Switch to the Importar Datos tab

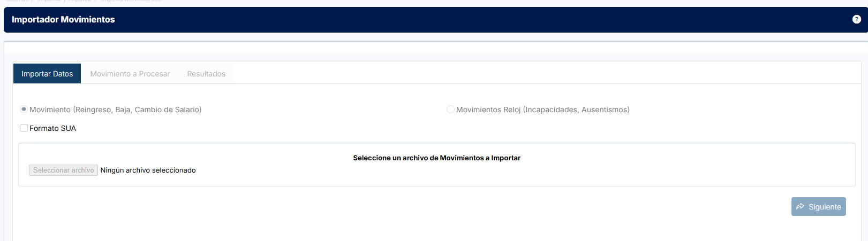pos(47,74)
